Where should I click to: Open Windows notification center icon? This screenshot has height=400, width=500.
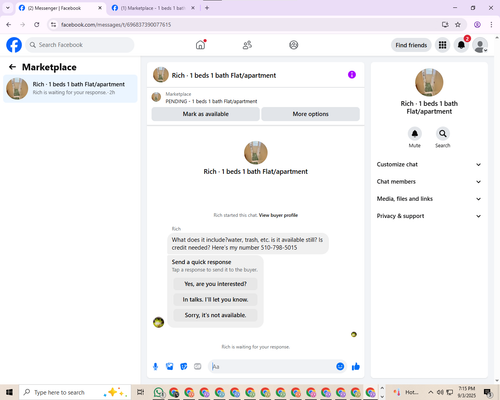(x=488, y=393)
